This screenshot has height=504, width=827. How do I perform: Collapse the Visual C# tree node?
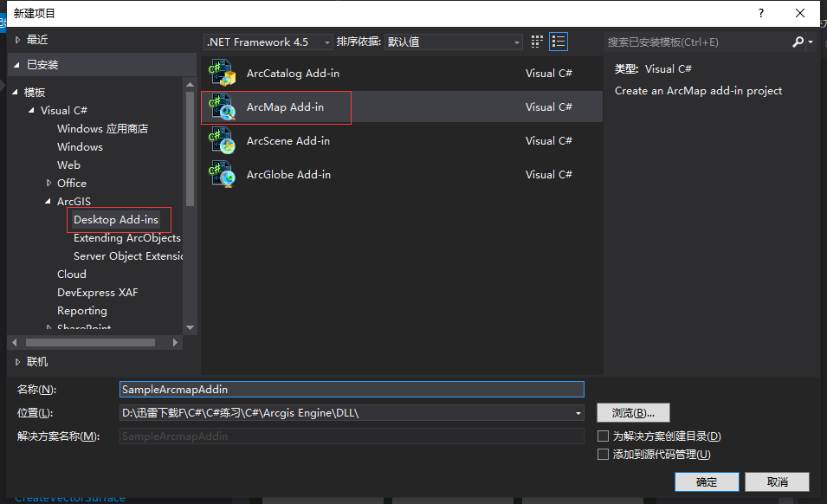click(31, 110)
